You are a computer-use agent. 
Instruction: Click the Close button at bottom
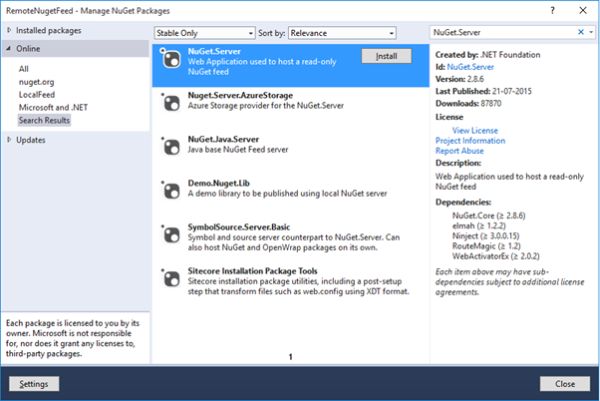[x=565, y=384]
